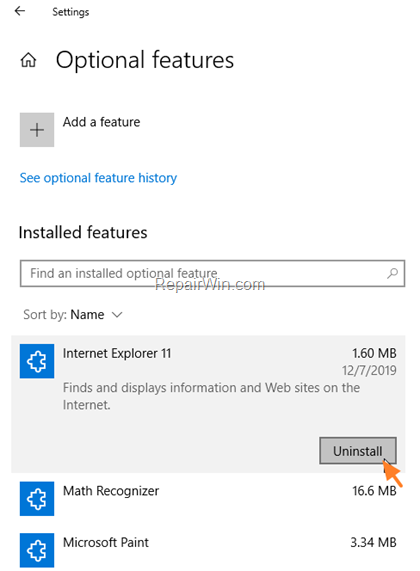
Task: Click the plus icon to add a feature
Action: click(x=37, y=130)
